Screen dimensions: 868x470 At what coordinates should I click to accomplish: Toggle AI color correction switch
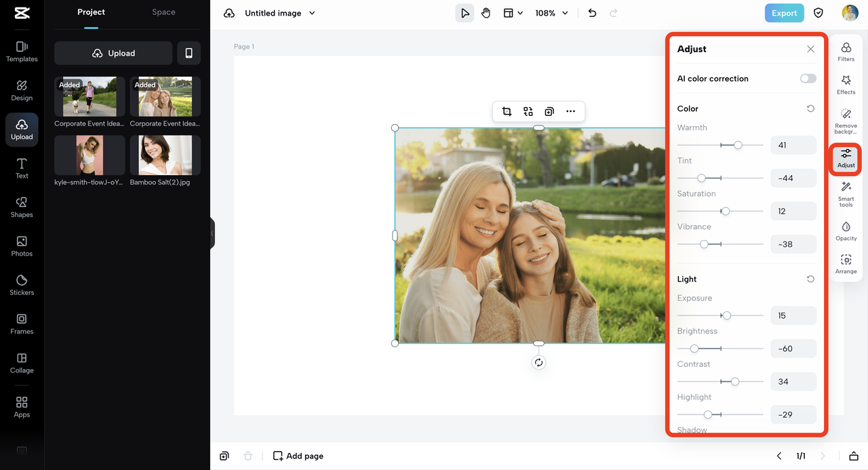tap(808, 79)
